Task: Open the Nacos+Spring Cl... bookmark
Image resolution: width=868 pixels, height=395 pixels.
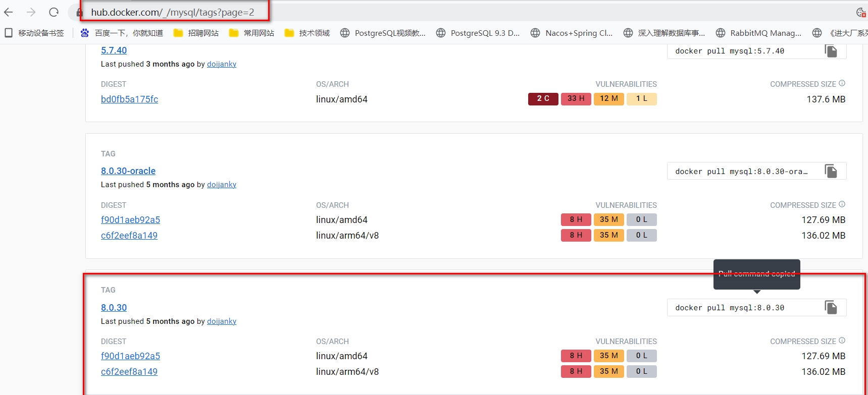Action: point(572,33)
